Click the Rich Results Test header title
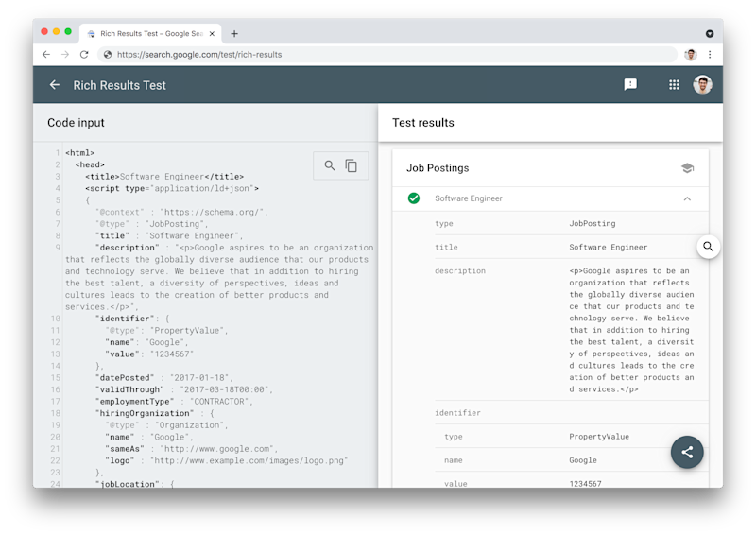756x535 pixels. [x=120, y=85]
